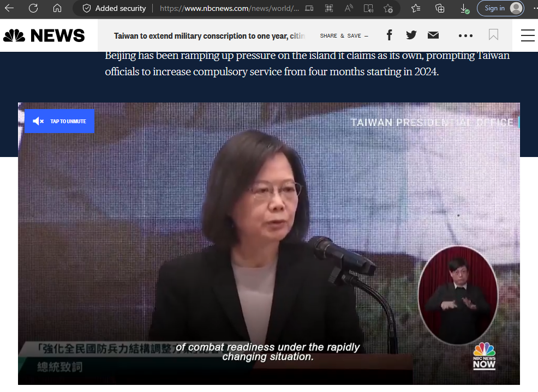Open the NBC News logo home link
This screenshot has height=392, width=538.
tap(44, 35)
